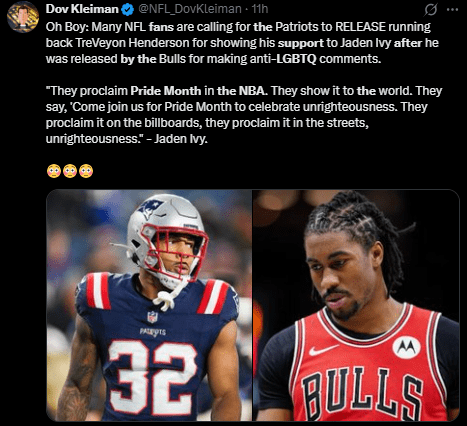Click the Patriots logo on the silver helmet

pyautogui.click(x=150, y=209)
